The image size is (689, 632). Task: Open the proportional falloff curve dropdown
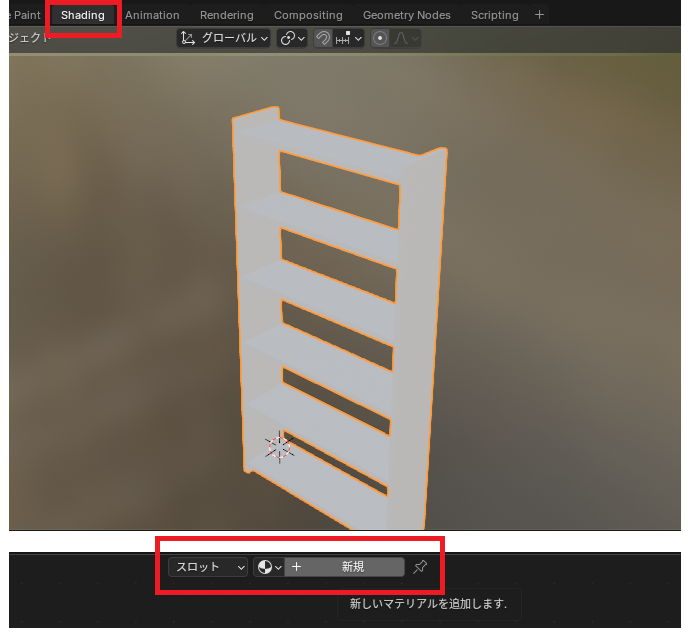[406, 38]
